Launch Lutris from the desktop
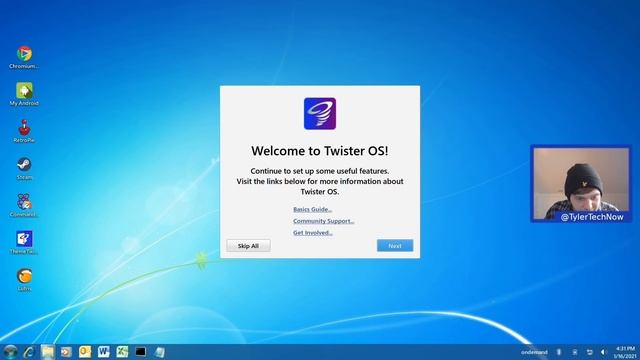Viewport: 640px width, 360px height. 24,280
